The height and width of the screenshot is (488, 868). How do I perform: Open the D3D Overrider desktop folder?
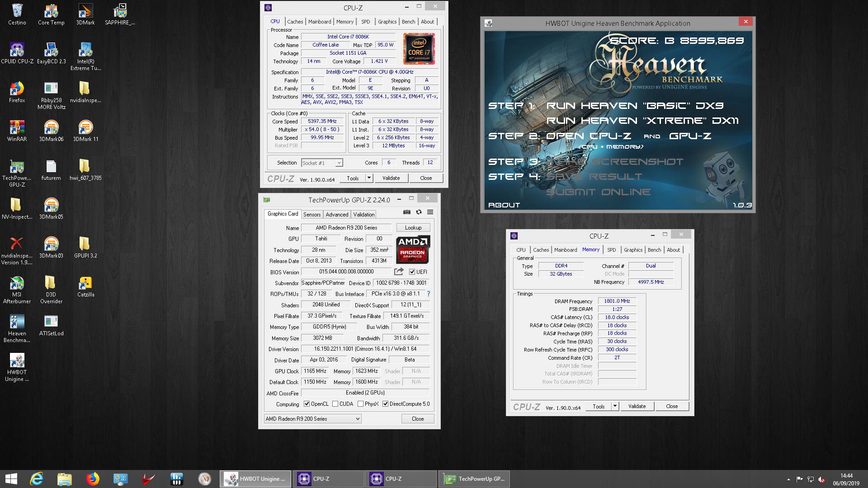point(51,290)
